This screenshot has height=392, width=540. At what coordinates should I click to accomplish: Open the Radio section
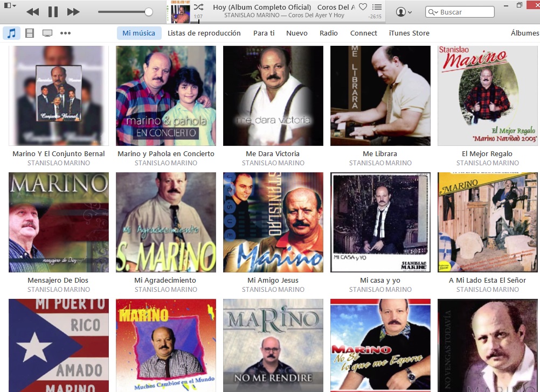[329, 33]
